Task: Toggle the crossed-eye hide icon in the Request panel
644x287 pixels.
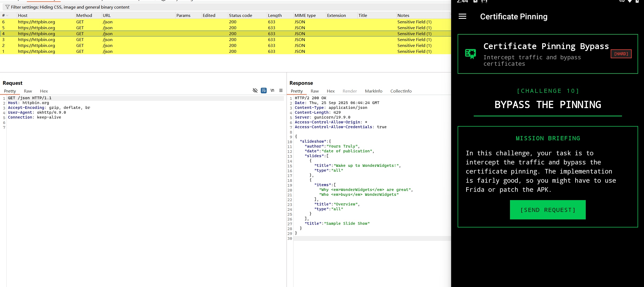Action: (255, 90)
